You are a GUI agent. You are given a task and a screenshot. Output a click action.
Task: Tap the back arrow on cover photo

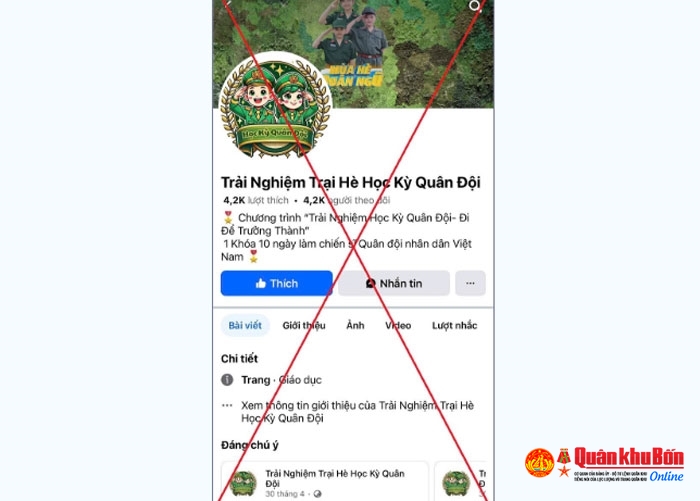pyautogui.click(x=228, y=3)
